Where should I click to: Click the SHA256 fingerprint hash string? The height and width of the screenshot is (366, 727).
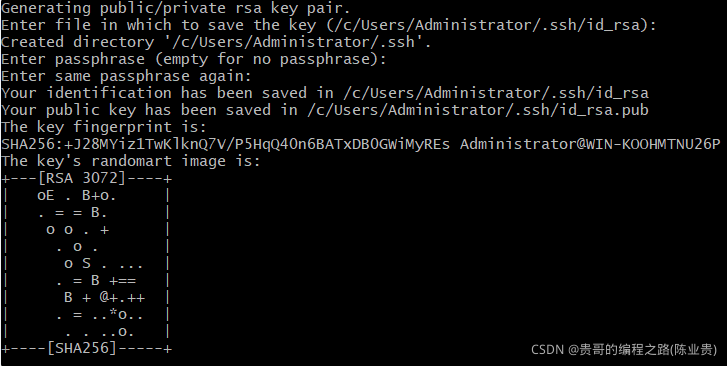[225, 144]
